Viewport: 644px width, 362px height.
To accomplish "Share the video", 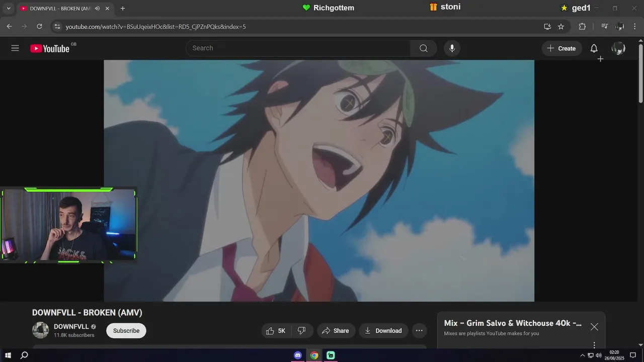I will [336, 330].
